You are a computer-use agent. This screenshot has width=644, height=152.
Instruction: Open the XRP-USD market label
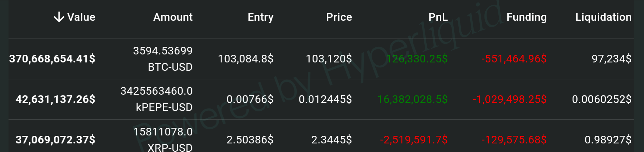170,147
